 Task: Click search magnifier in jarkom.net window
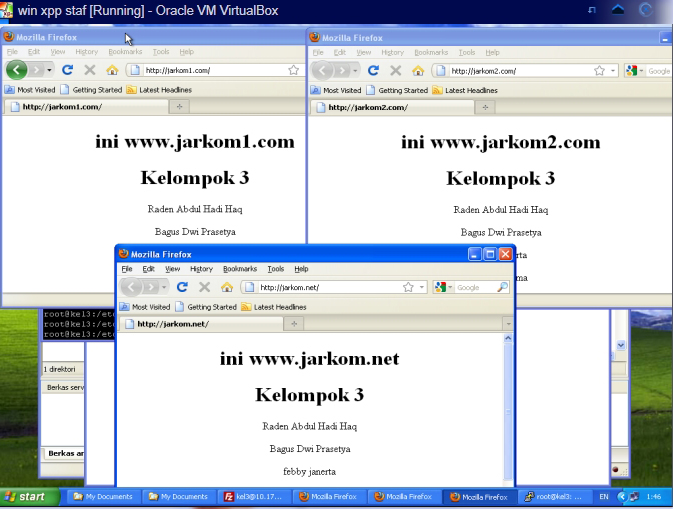[x=502, y=287]
